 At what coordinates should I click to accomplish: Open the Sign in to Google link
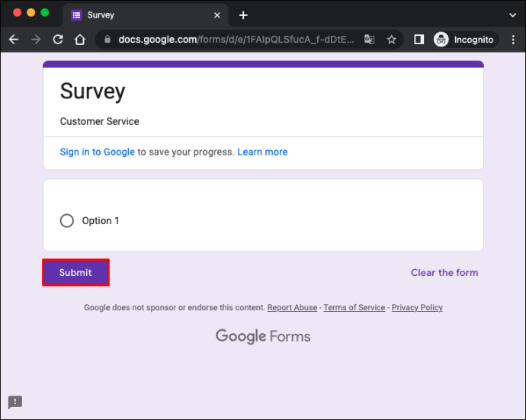click(97, 152)
